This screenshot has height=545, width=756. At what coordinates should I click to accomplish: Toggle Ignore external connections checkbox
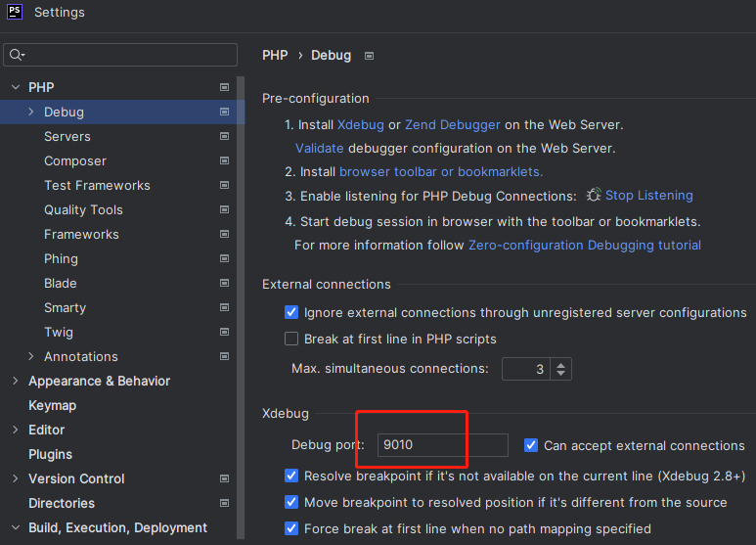pos(291,312)
